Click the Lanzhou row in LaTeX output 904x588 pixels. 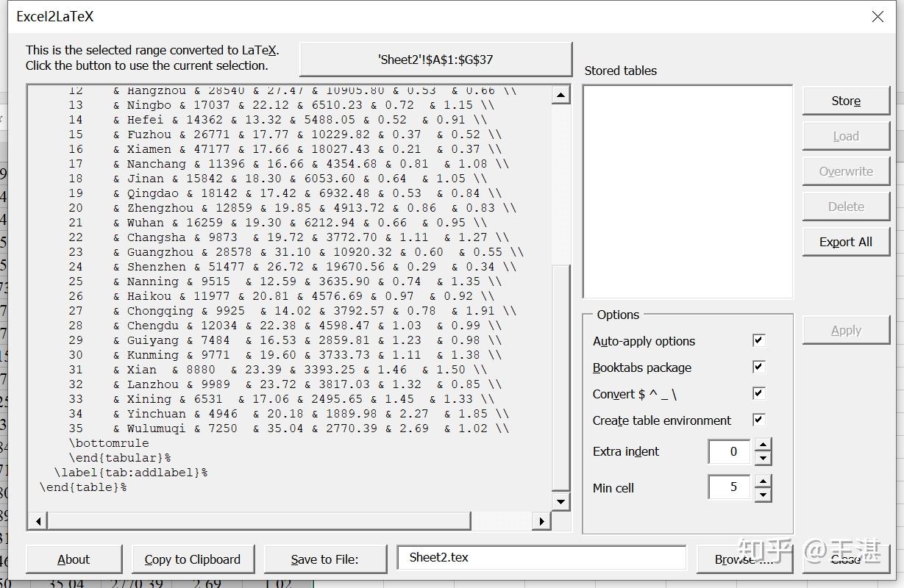pos(285,384)
